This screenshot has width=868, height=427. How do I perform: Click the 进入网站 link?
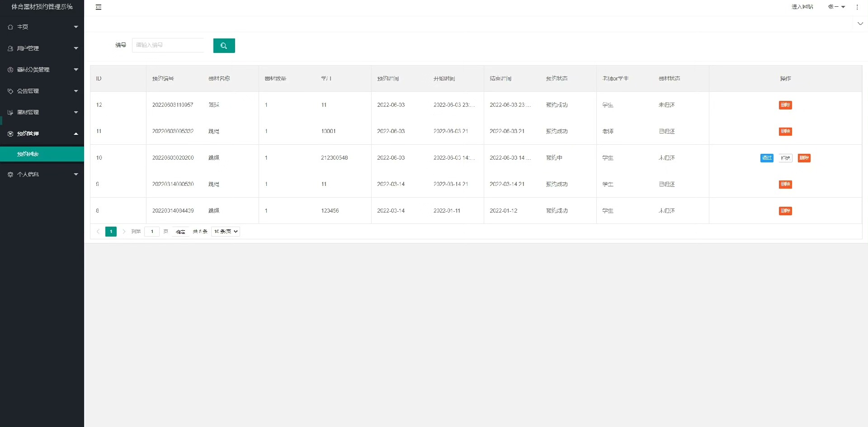coord(802,7)
